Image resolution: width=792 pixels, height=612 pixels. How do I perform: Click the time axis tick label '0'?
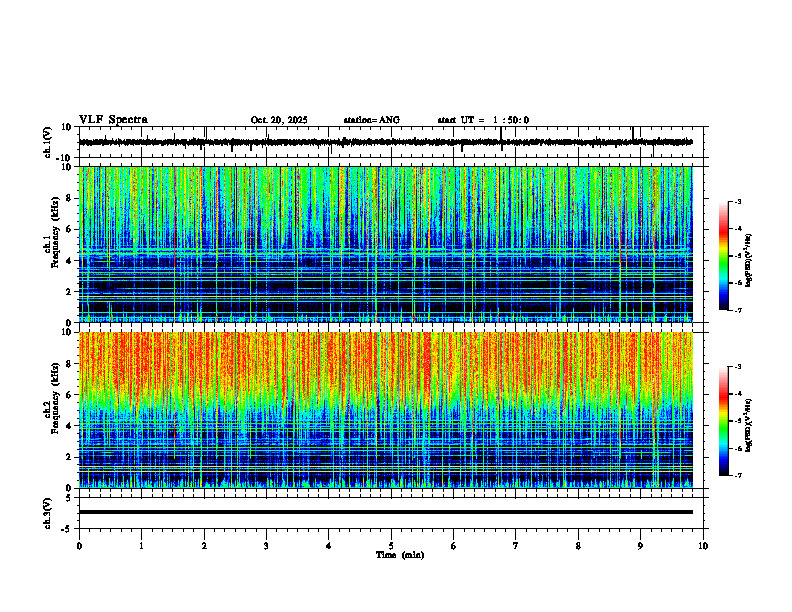(79, 546)
